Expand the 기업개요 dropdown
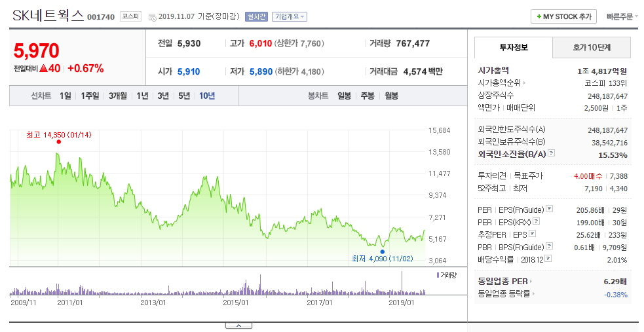This screenshot has height=332, width=644. (x=290, y=17)
